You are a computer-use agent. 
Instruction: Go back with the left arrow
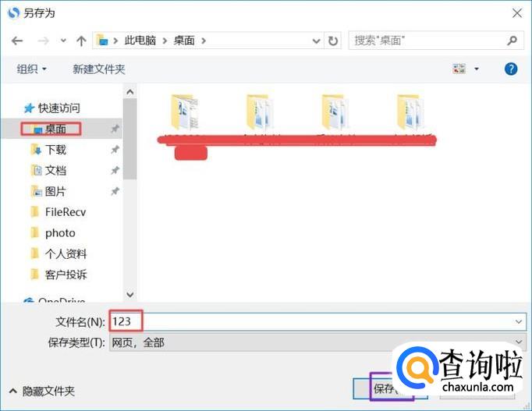click(x=17, y=41)
